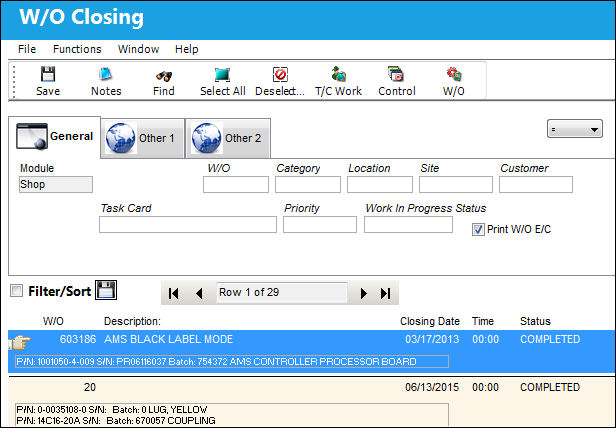Click the W/O input field
This screenshot has width=616, height=428.
(236, 184)
